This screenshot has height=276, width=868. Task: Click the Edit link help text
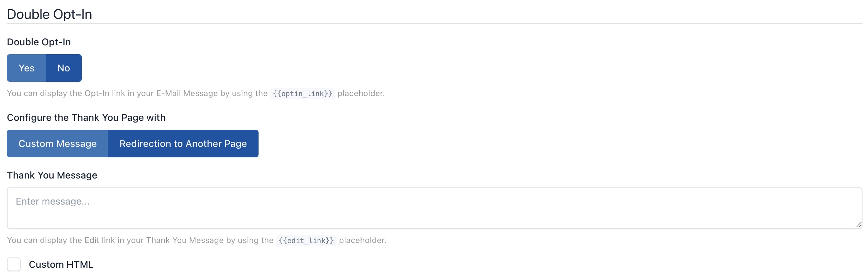click(x=139, y=240)
